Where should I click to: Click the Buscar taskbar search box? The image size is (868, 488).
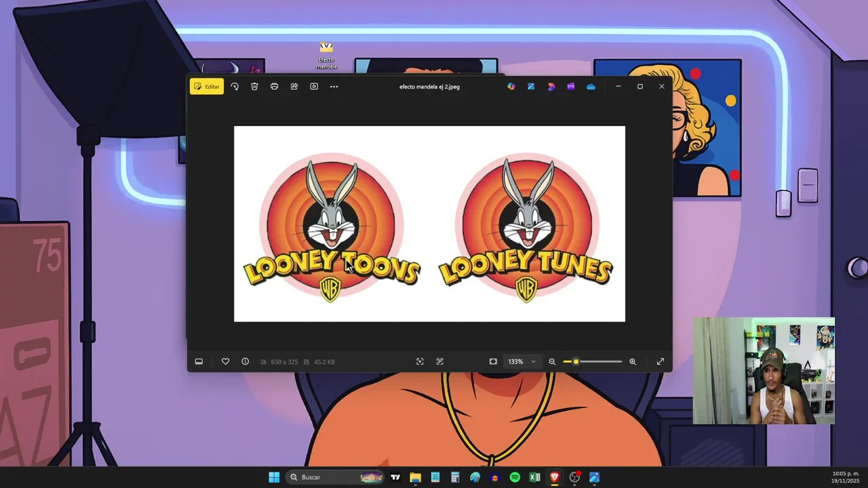336,477
